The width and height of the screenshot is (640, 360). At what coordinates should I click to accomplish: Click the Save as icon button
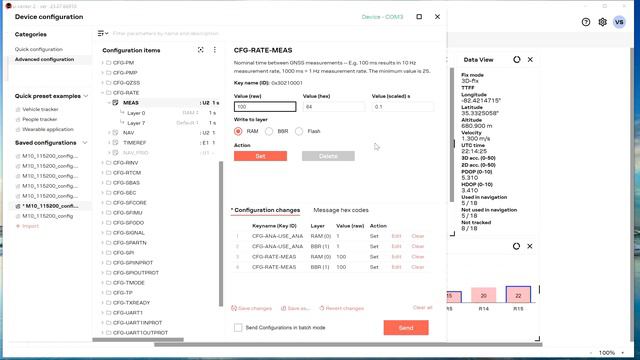point(295,308)
